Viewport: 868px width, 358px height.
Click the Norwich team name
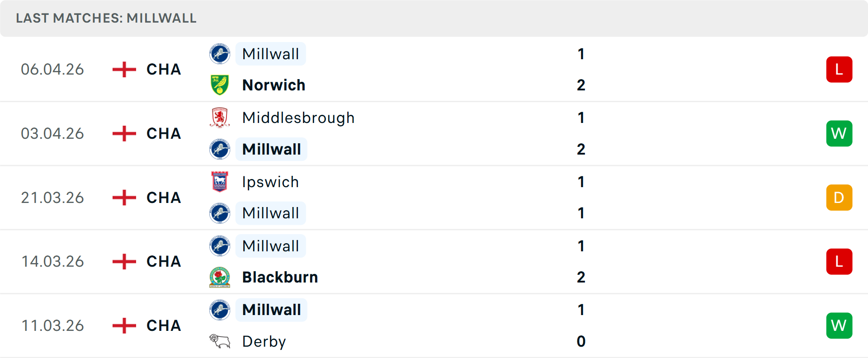point(274,85)
